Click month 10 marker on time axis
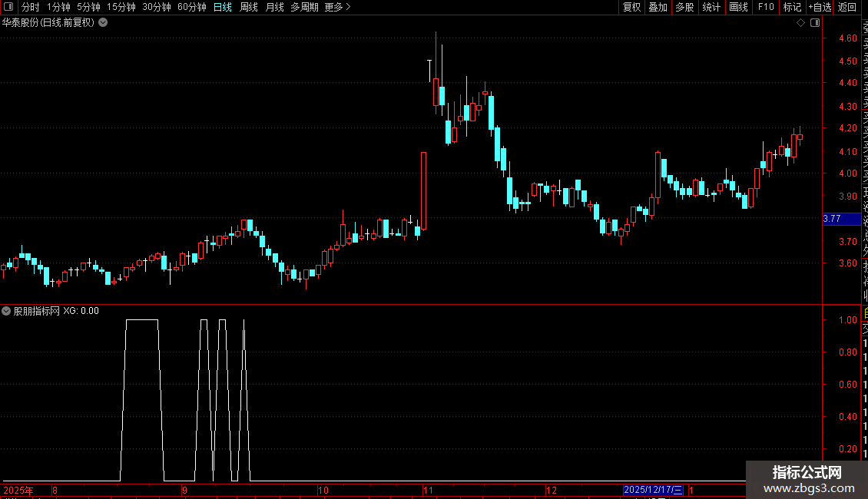Image resolution: width=868 pixels, height=499 pixels. tap(323, 490)
